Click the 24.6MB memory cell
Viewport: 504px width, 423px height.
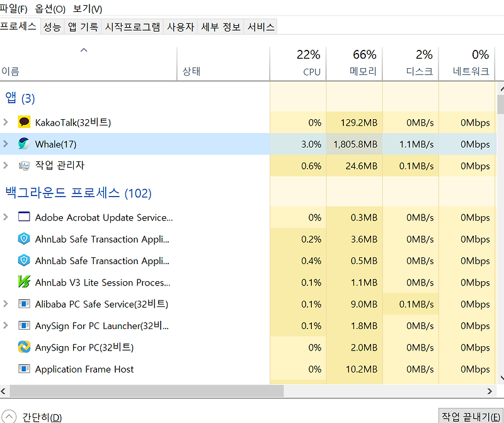(354, 166)
